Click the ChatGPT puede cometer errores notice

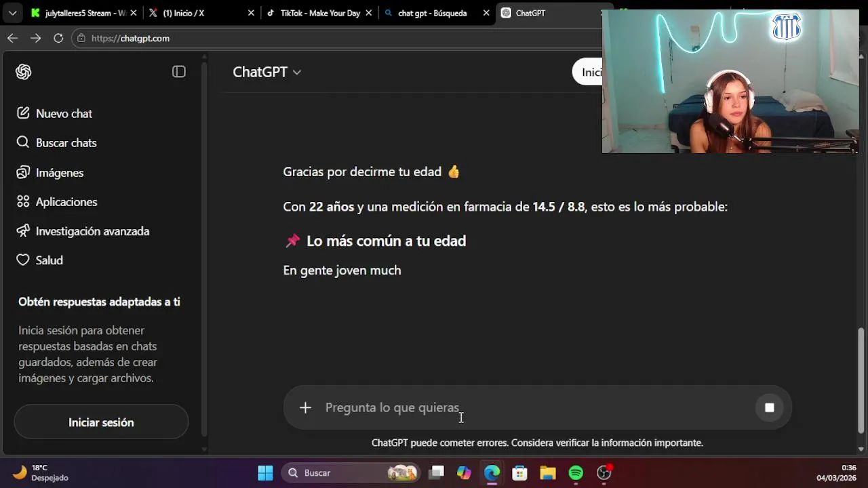[x=537, y=443]
